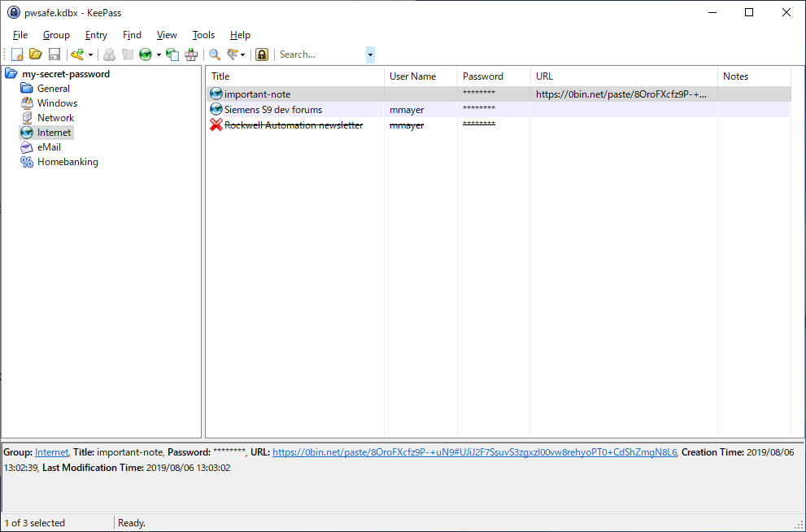Select the General group
This screenshot has width=806, height=532.
click(x=54, y=89)
